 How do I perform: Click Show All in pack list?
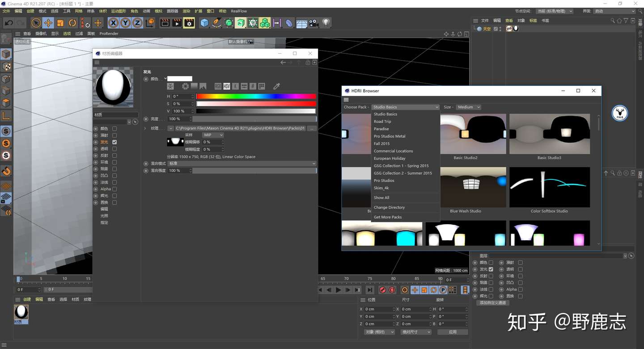[x=381, y=197]
